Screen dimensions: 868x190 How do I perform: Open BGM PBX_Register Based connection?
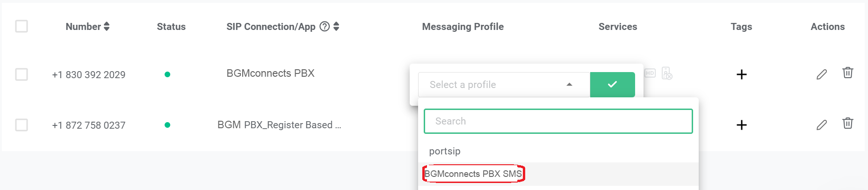(279, 125)
